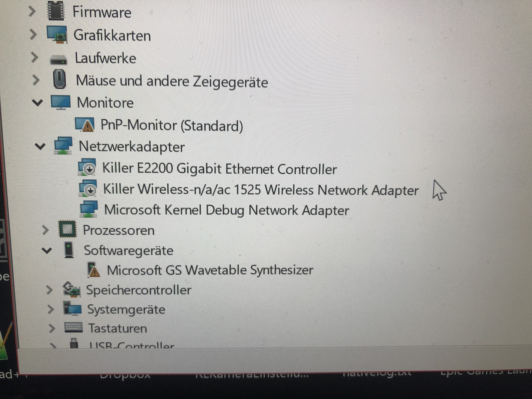
Task: Click the Tastaturen keyboard icon
Action: click(74, 328)
